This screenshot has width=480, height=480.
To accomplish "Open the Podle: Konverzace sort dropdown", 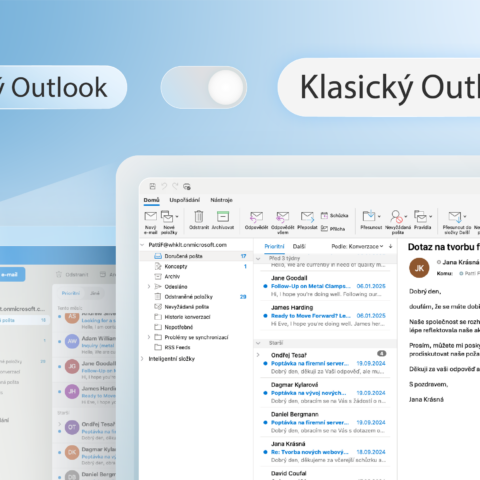I will pos(357,246).
